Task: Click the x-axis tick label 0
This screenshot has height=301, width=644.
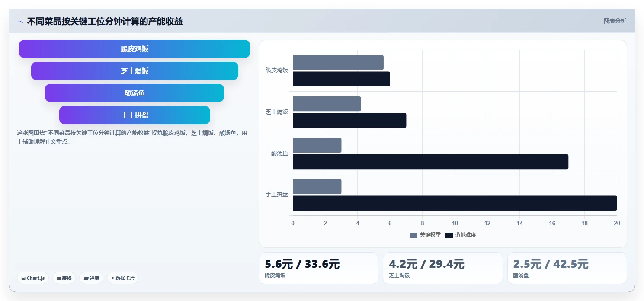Action: coord(293,223)
